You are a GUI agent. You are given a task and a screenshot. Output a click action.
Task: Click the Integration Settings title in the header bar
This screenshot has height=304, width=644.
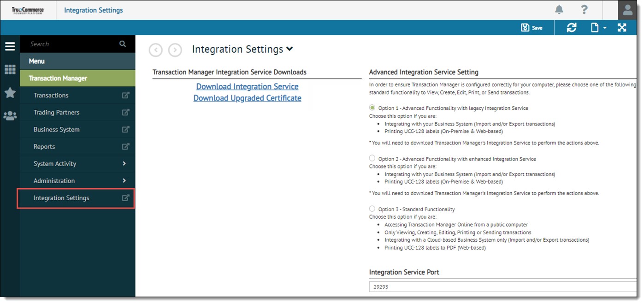pyautogui.click(x=94, y=10)
